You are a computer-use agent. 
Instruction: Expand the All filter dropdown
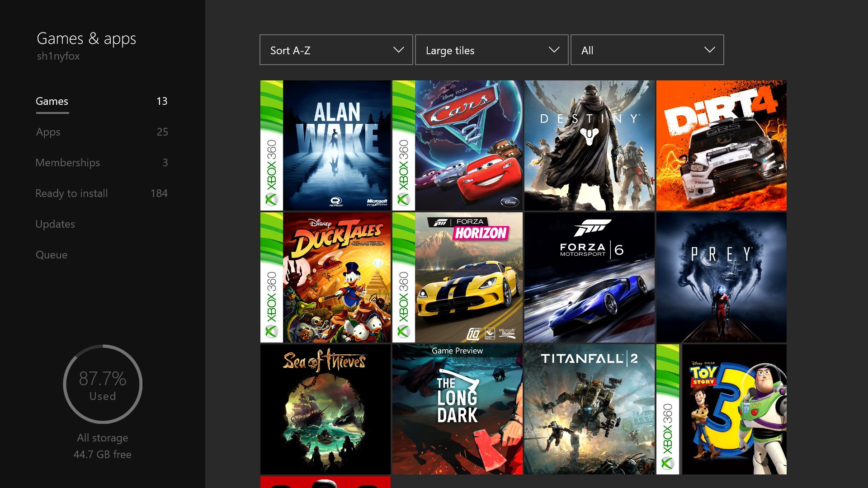pos(646,50)
